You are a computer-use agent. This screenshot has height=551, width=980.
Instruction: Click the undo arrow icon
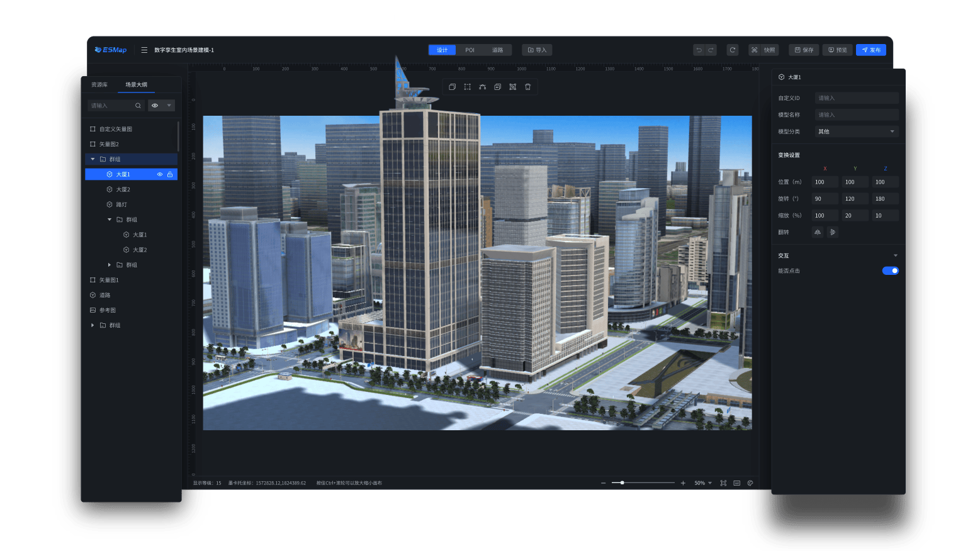[699, 50]
